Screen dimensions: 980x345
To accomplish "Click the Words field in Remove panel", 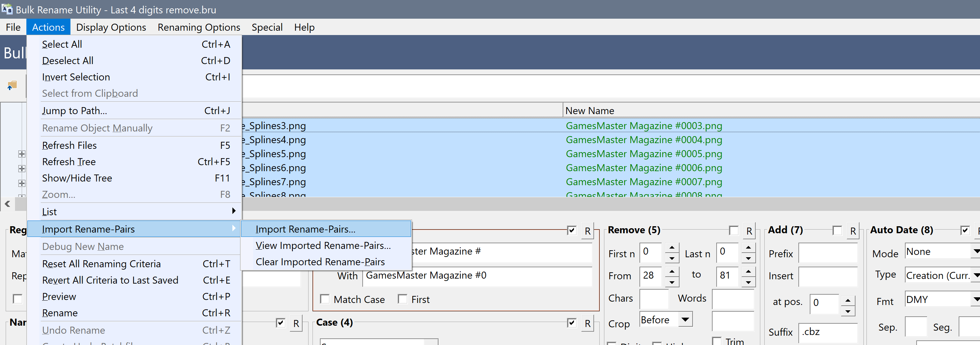I will 733,299.
